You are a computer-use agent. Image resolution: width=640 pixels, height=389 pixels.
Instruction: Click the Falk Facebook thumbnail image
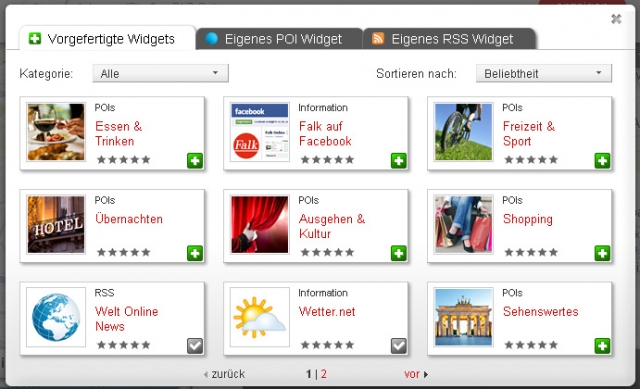pyautogui.click(x=260, y=132)
